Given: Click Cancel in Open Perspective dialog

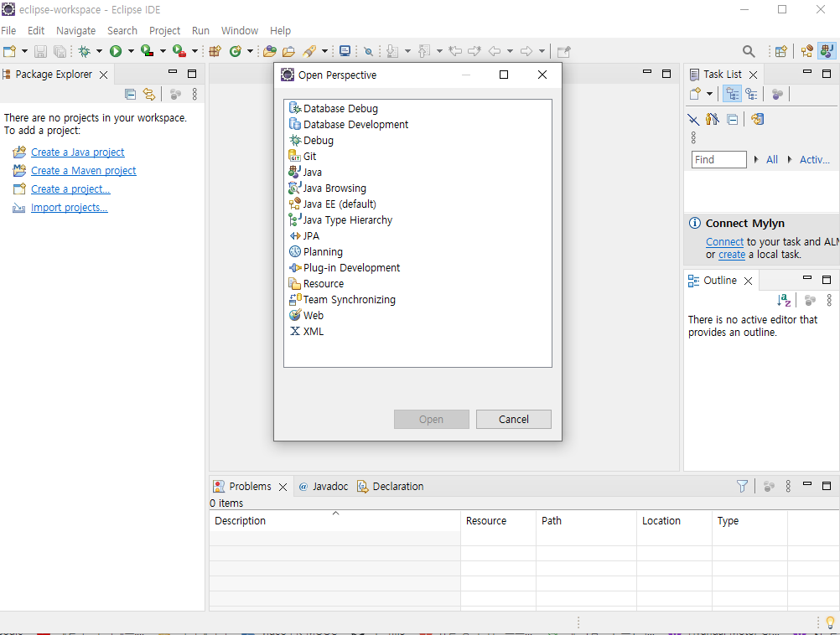Looking at the screenshot, I should [x=514, y=419].
